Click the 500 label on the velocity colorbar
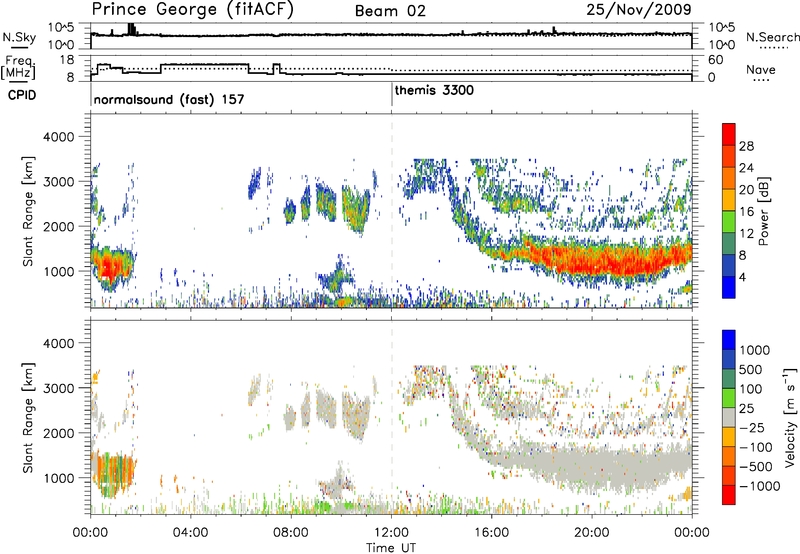The image size is (800, 554). 751,369
